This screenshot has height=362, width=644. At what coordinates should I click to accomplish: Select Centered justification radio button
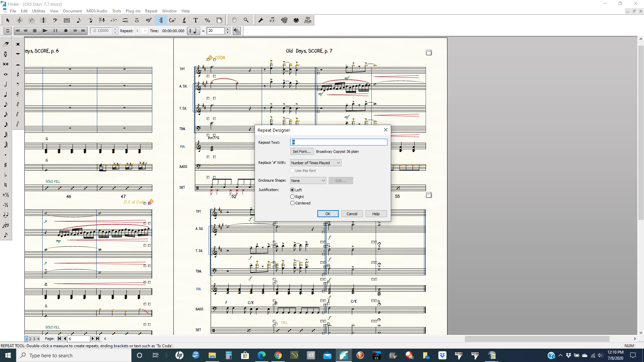[292, 203]
